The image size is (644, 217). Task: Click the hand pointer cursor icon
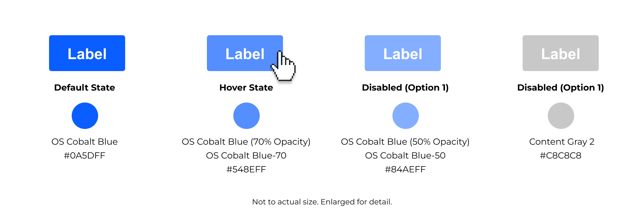283,66
